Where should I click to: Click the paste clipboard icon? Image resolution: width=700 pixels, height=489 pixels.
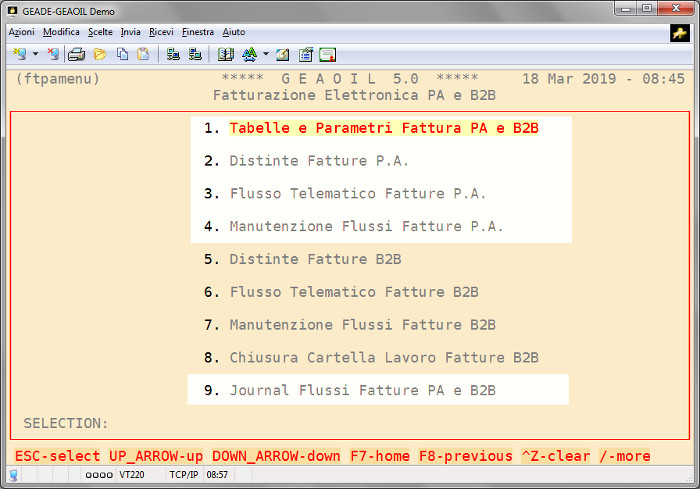pos(143,54)
